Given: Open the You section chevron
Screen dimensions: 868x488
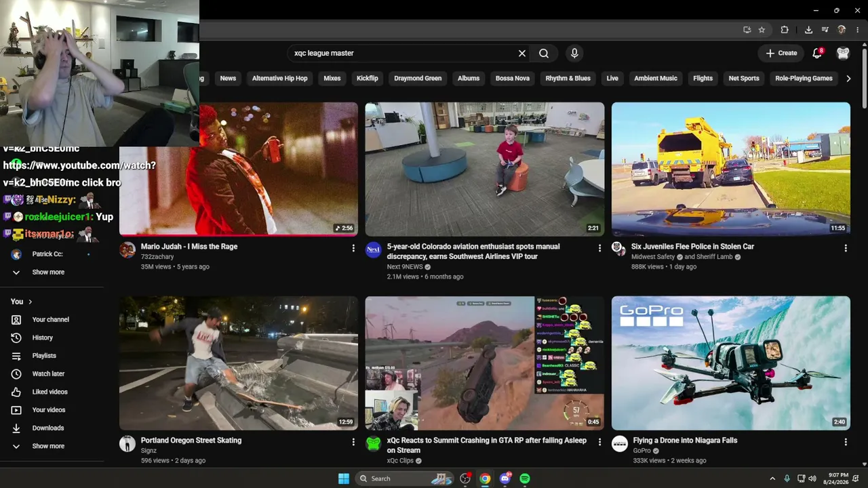Looking at the screenshot, I should pos(30,302).
